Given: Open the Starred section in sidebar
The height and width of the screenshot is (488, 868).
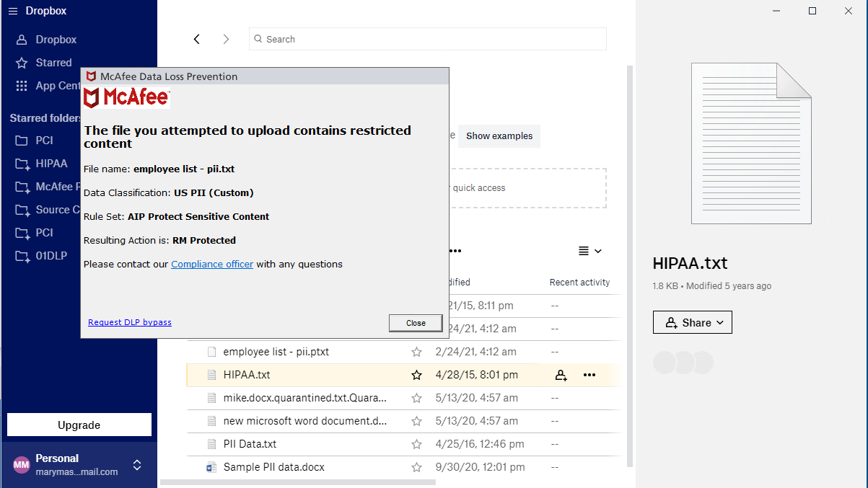Looking at the screenshot, I should pyautogui.click(x=53, y=63).
